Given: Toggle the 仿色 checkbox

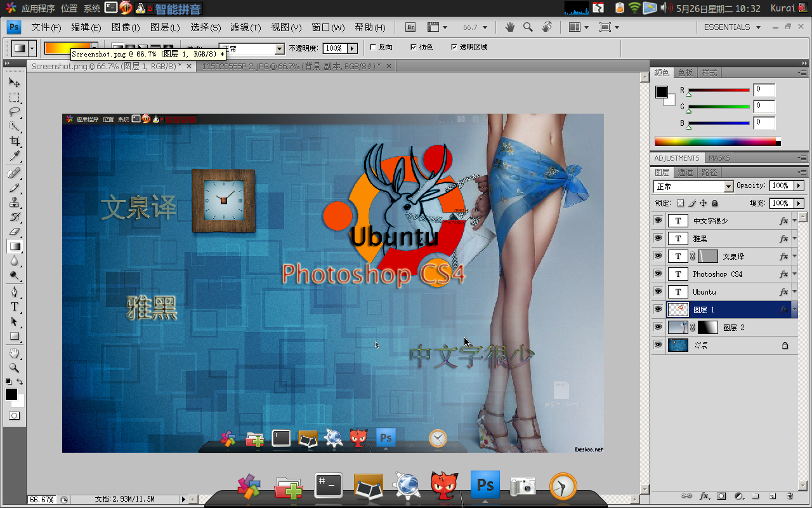Looking at the screenshot, I should [x=414, y=47].
